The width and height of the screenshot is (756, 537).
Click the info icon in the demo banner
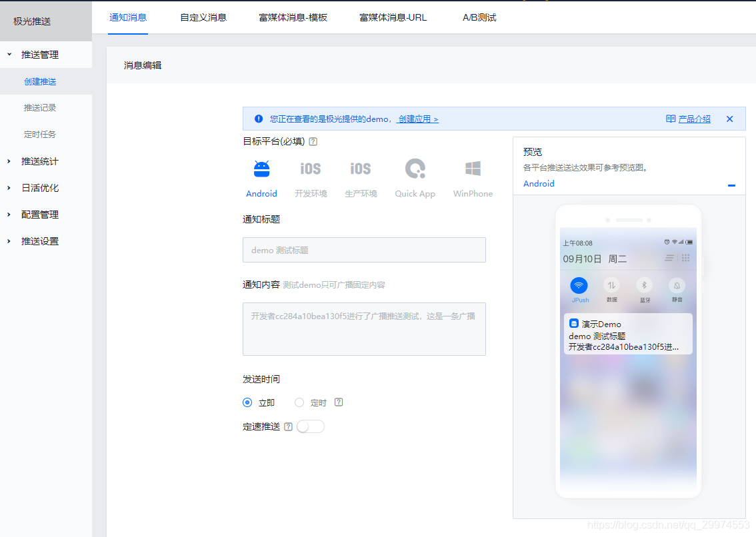[259, 118]
